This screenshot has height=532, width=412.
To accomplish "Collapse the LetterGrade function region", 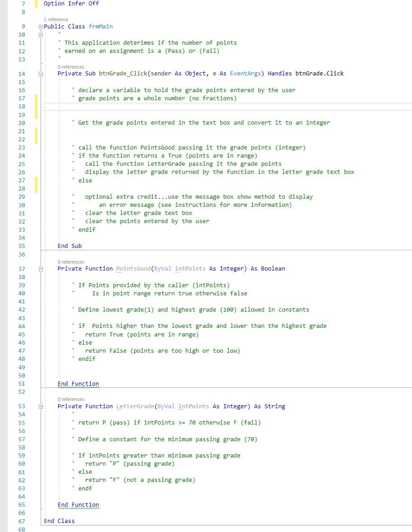I will (x=40, y=406).
